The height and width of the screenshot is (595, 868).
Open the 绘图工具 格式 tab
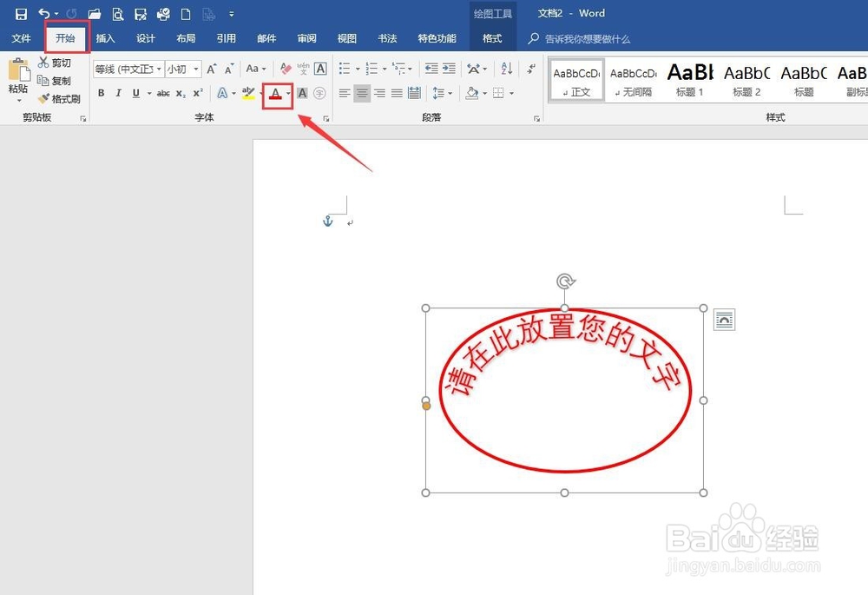click(492, 38)
